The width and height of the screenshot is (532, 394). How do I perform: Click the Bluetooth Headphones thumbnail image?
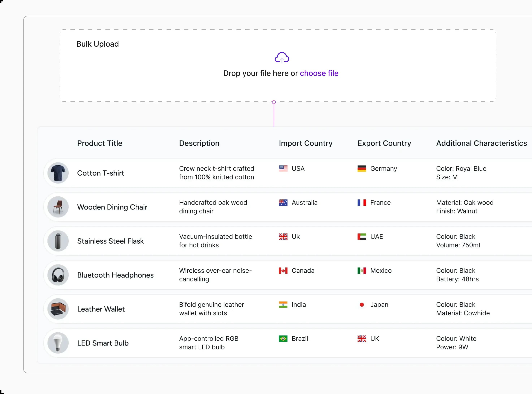(58, 275)
